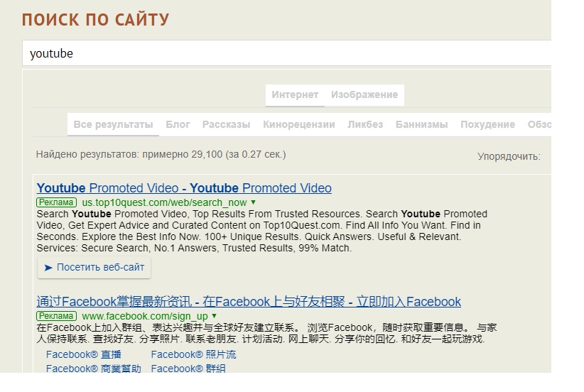Switch to the Интернет tab
584x392 pixels.
[295, 95]
